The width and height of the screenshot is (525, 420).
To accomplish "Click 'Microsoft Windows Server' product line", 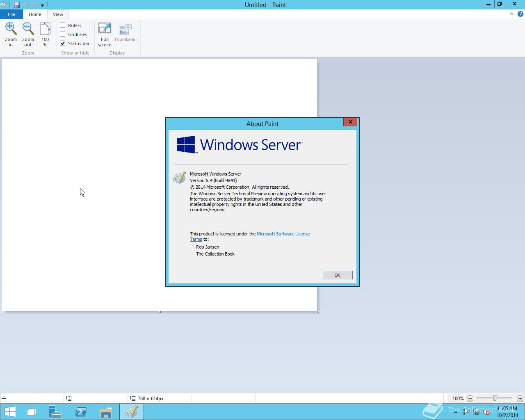I will tap(215, 174).
